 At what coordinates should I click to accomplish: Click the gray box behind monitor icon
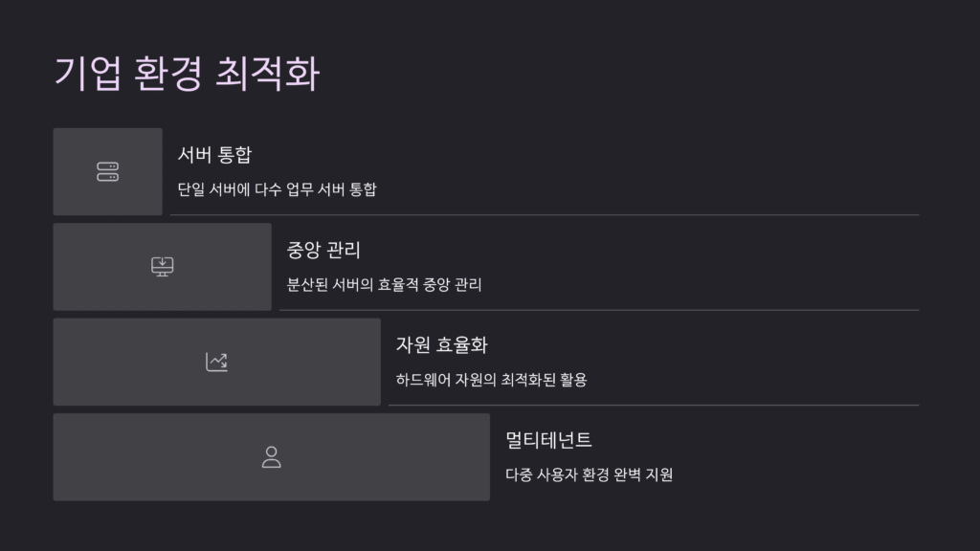(163, 267)
